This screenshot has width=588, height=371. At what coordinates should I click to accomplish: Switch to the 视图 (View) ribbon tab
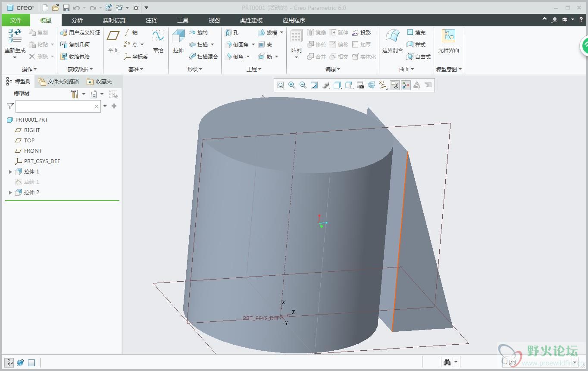coord(214,20)
